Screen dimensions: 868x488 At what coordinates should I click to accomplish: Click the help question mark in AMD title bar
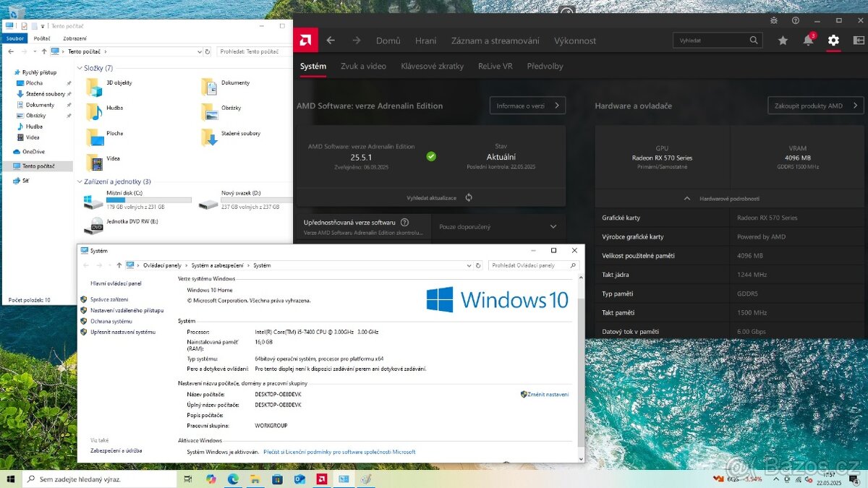pos(796,20)
